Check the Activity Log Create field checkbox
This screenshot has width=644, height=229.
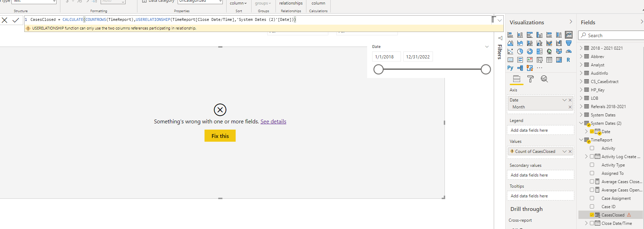[592, 156]
